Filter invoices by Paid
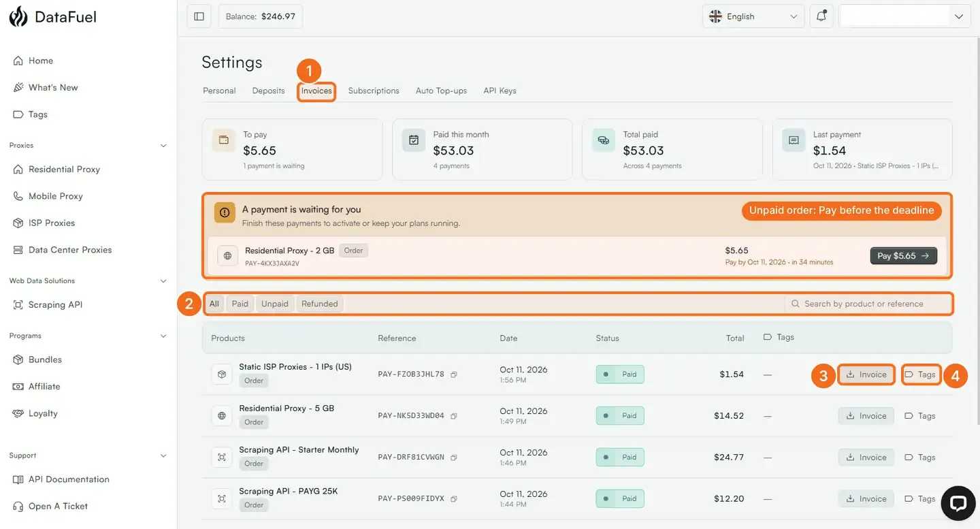 coord(240,304)
